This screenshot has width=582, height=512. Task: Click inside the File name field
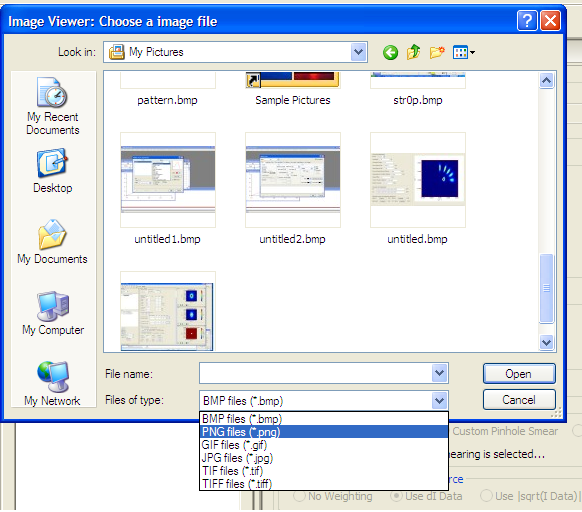(315, 373)
